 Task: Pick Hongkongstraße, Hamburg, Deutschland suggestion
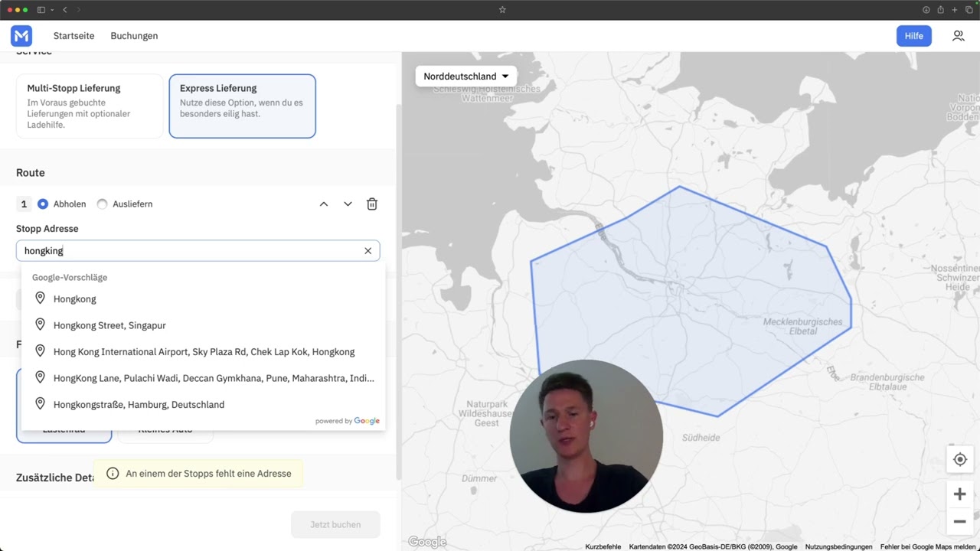pyautogui.click(x=203, y=404)
